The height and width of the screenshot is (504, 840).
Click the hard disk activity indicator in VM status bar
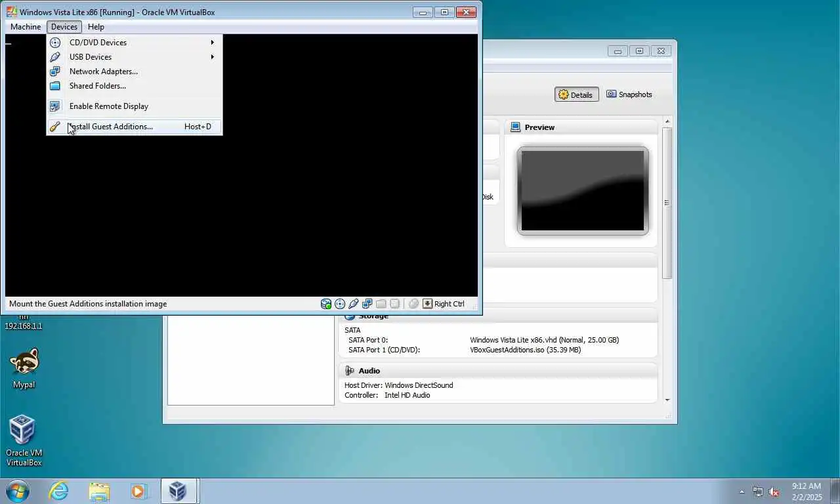coord(326,304)
